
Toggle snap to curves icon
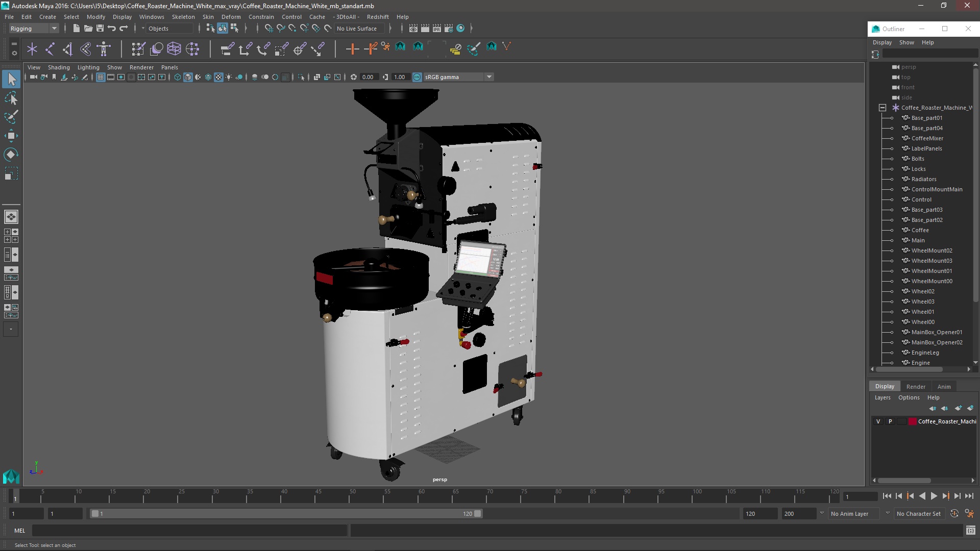tap(281, 29)
